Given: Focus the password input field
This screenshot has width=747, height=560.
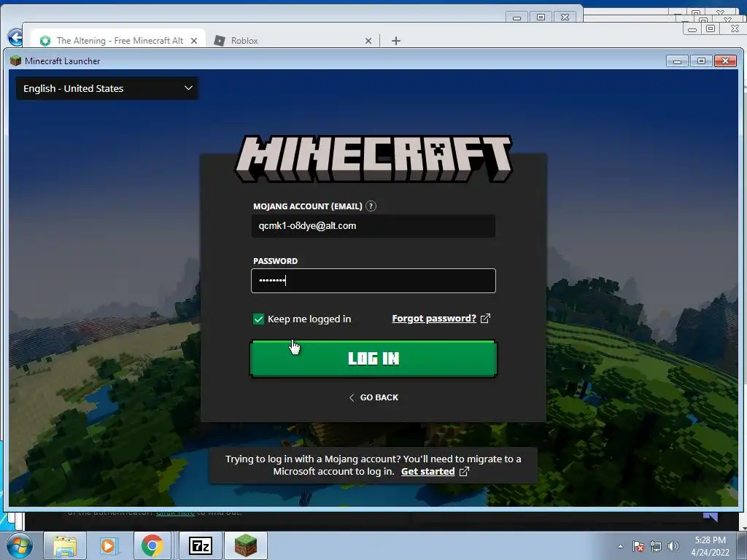Looking at the screenshot, I should click(x=373, y=281).
